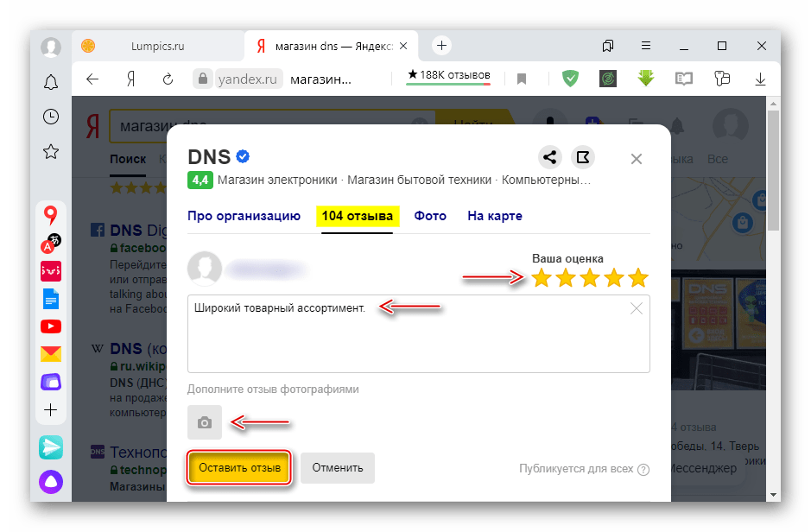Click the 'Оставить отзыв' button
Image resolution: width=811 pixels, height=532 pixels.
point(239,468)
